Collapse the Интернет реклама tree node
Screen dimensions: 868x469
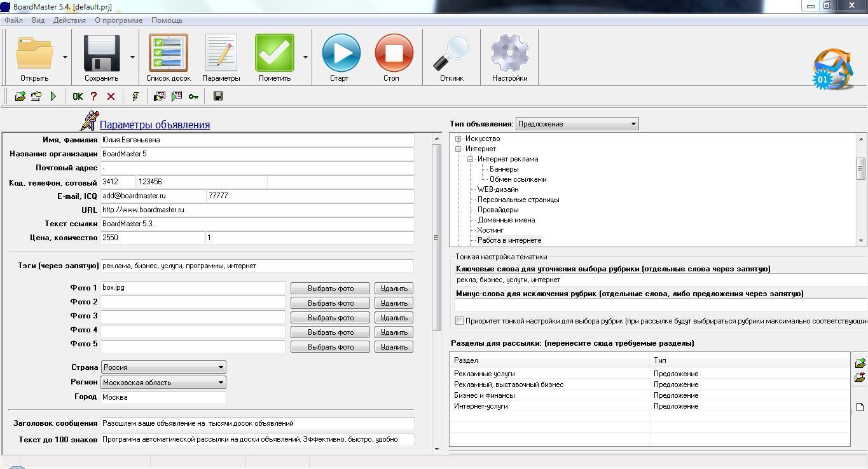[x=471, y=160]
